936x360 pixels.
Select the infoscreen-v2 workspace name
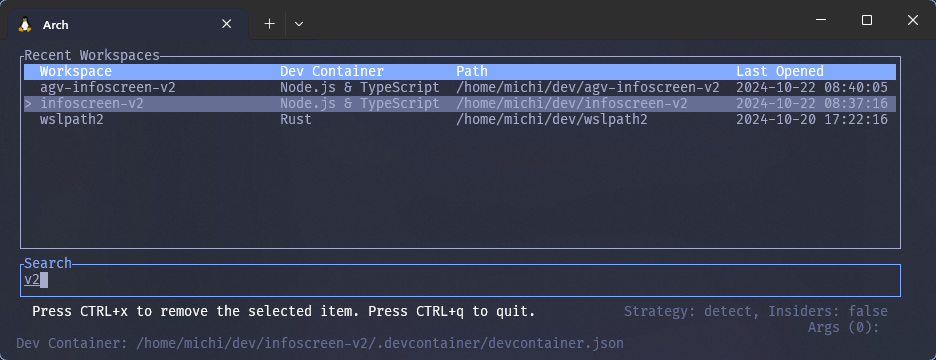[x=92, y=103]
